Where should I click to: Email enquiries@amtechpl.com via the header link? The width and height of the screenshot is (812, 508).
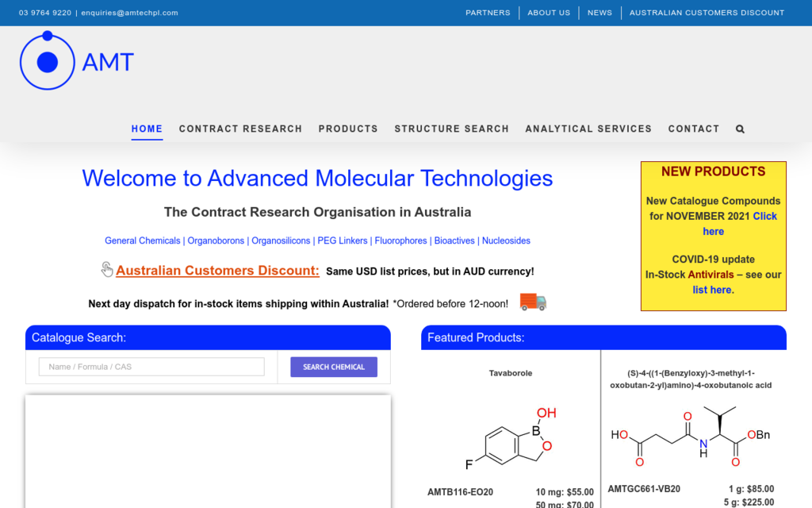click(129, 12)
